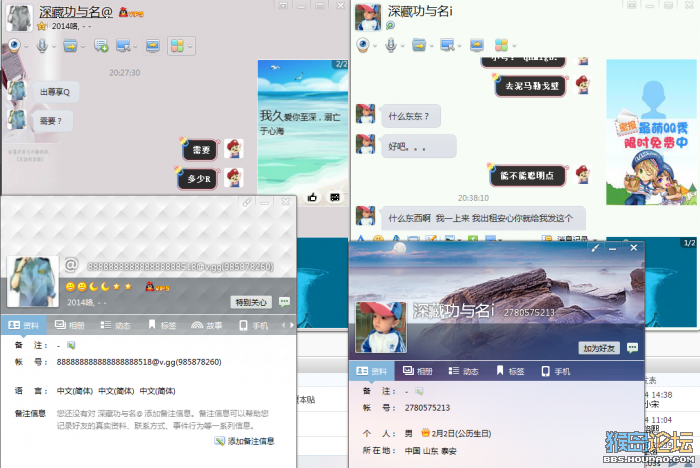Click right profile baby avatar photo
This screenshot has width=700, height=468.
(x=381, y=327)
